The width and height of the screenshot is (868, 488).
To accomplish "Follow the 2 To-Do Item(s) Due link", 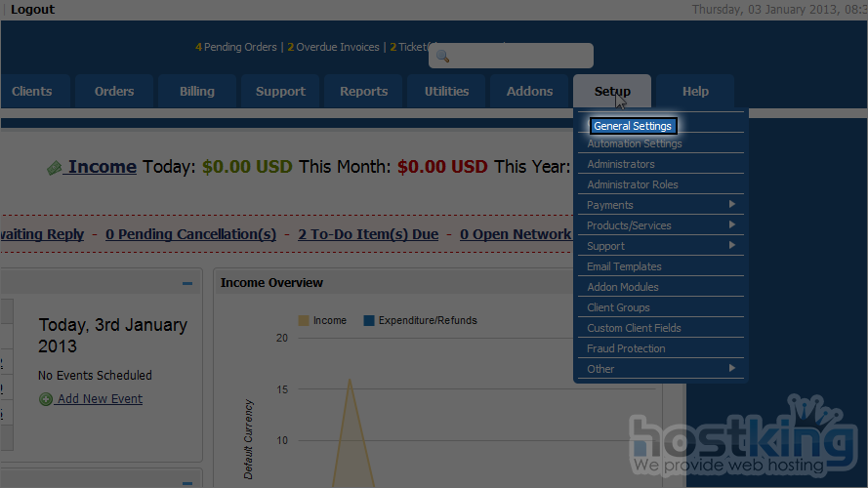I will [368, 234].
